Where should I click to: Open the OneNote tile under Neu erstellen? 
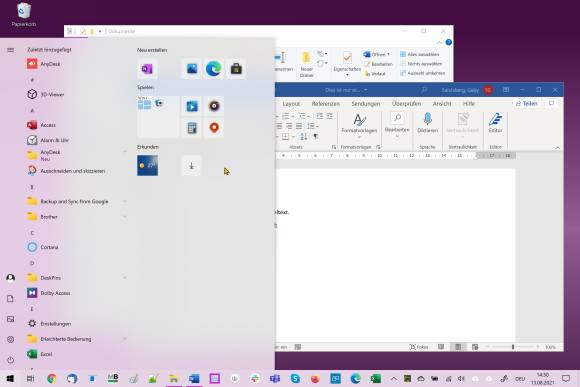[147, 69]
